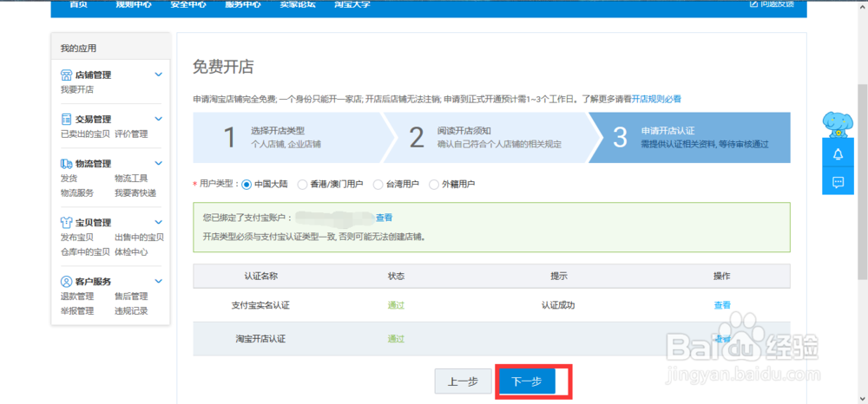The image size is (868, 404).
Task: Click scrollbar up arrow at top right
Action: [863, 3]
